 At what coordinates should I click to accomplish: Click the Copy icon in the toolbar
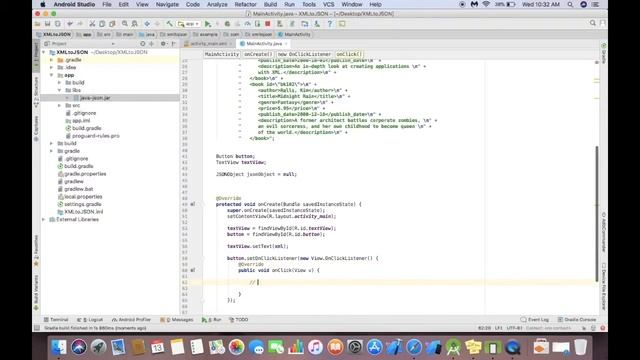pos(102,24)
